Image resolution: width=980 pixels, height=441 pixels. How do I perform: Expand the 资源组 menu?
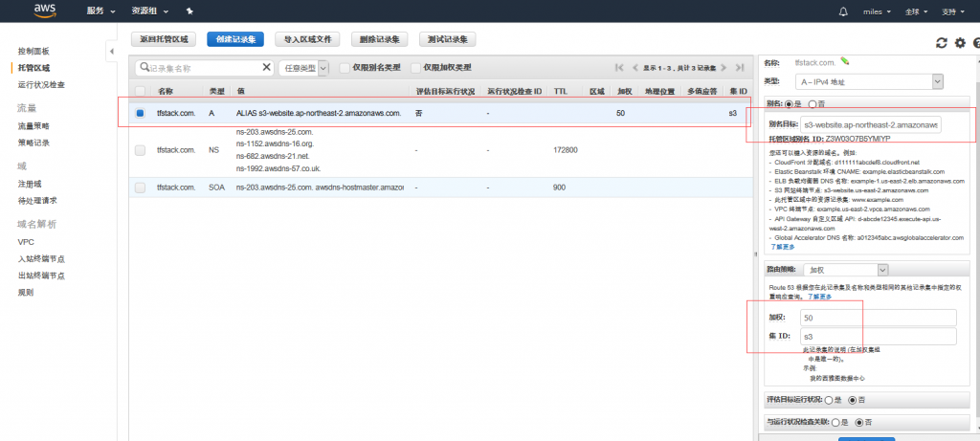(x=149, y=11)
